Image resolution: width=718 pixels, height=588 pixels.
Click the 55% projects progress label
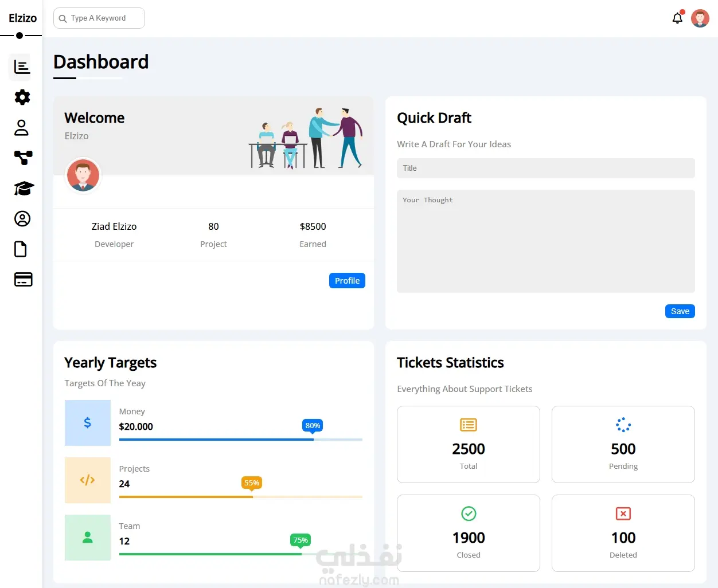(252, 483)
